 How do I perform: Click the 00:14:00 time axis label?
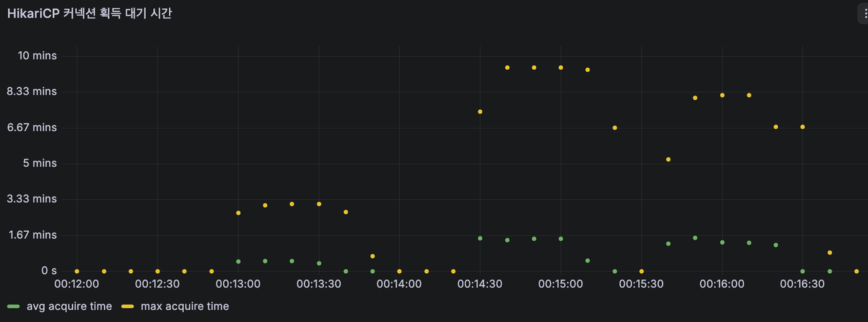399,284
